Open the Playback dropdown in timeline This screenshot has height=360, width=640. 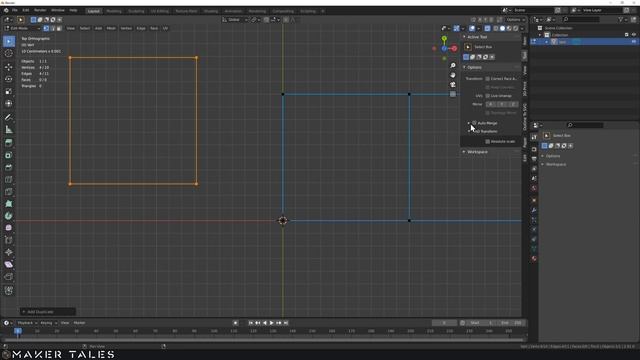[x=27, y=323]
